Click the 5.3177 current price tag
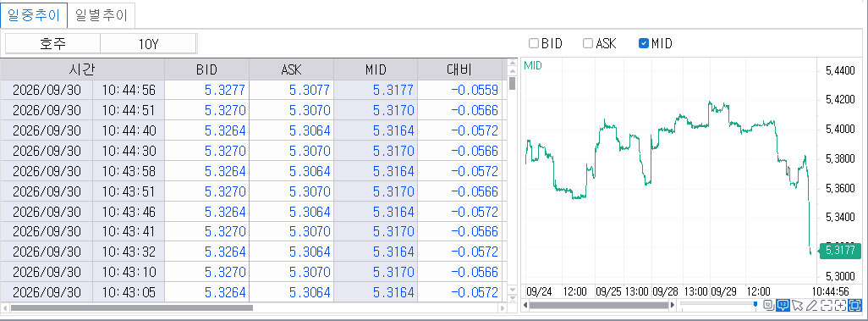The height and width of the screenshot is (321, 868). point(839,251)
